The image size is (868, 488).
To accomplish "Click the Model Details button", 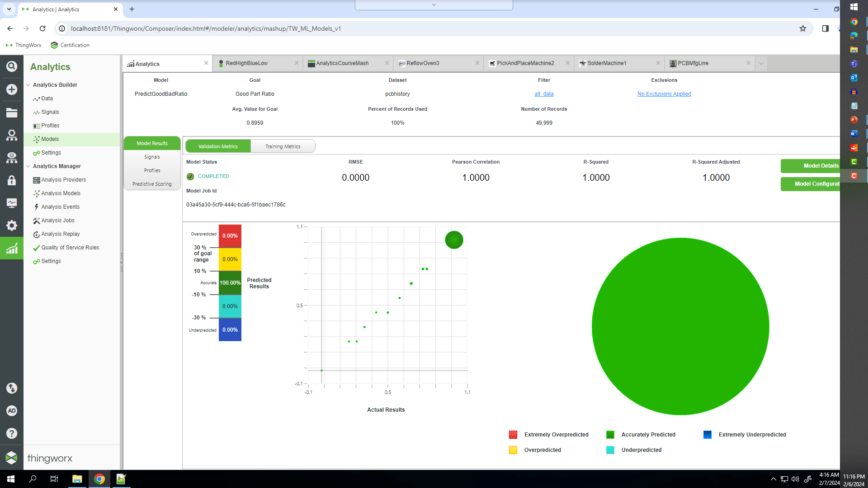I will pyautogui.click(x=822, y=166).
